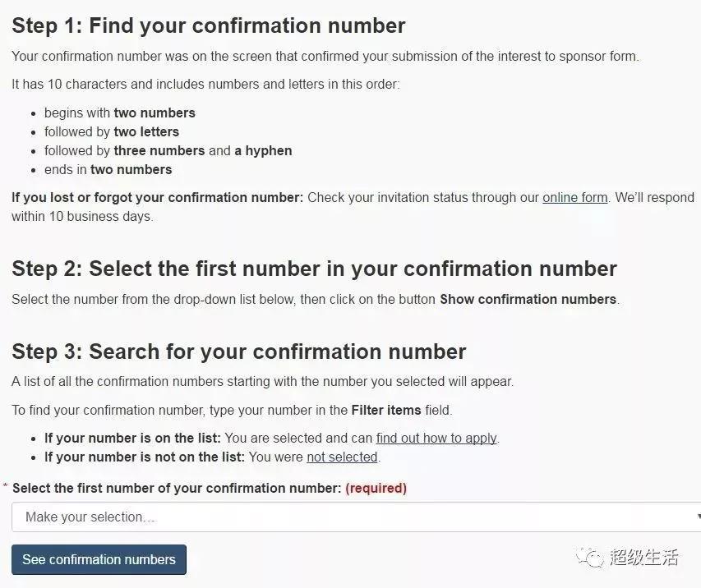Click the "Step 2" section heading
701x588 pixels.
[314, 269]
